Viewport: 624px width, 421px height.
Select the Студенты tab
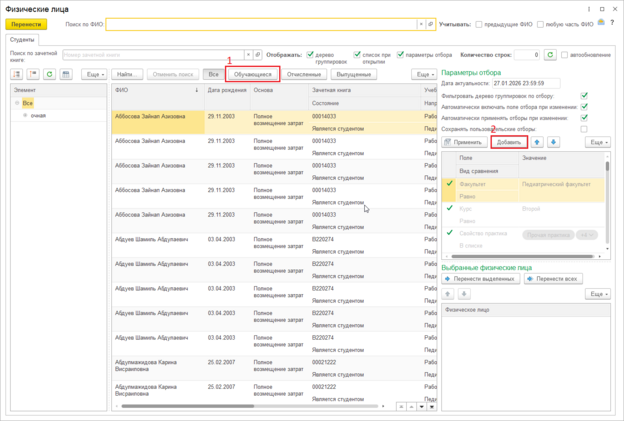(23, 39)
